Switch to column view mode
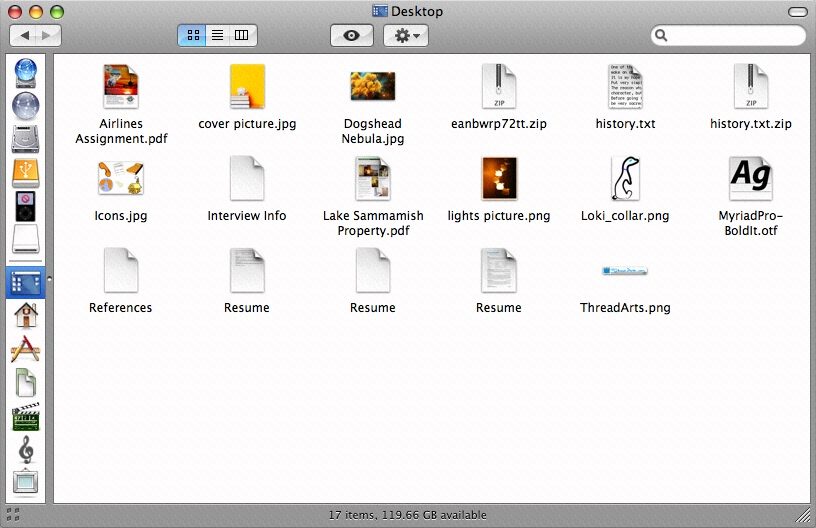 click(242, 35)
